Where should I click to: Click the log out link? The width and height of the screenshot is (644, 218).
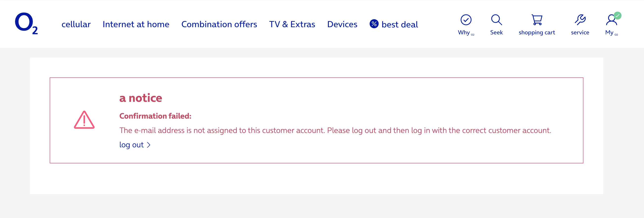click(131, 145)
